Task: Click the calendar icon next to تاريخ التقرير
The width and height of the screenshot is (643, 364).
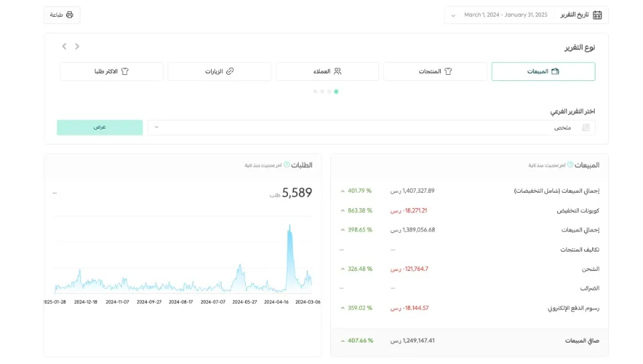Action: [597, 15]
